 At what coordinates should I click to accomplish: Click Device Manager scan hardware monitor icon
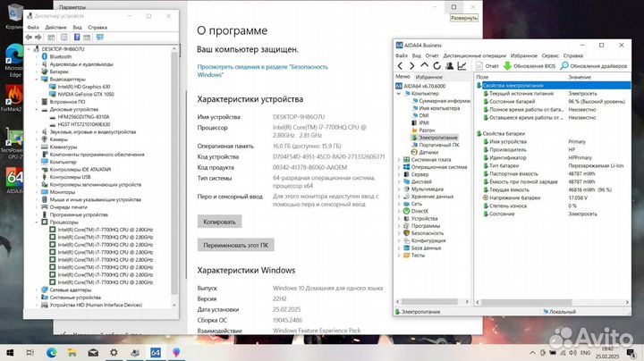coord(100,38)
